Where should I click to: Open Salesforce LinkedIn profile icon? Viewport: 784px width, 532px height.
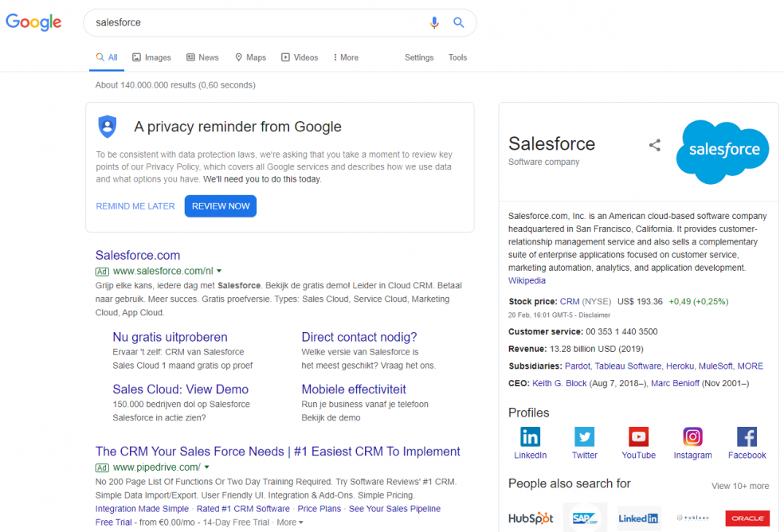pyautogui.click(x=530, y=436)
